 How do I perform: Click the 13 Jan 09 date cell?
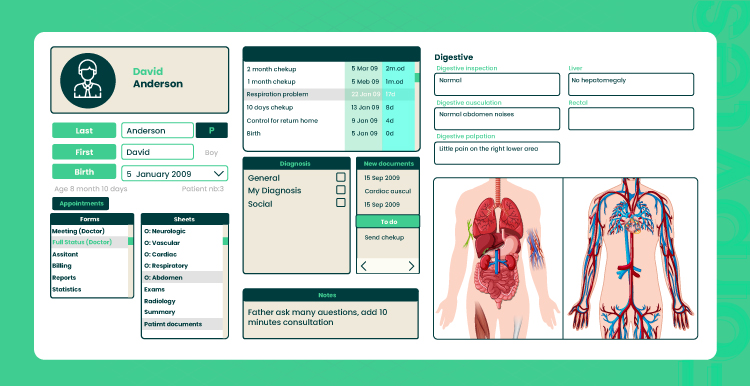point(364,108)
